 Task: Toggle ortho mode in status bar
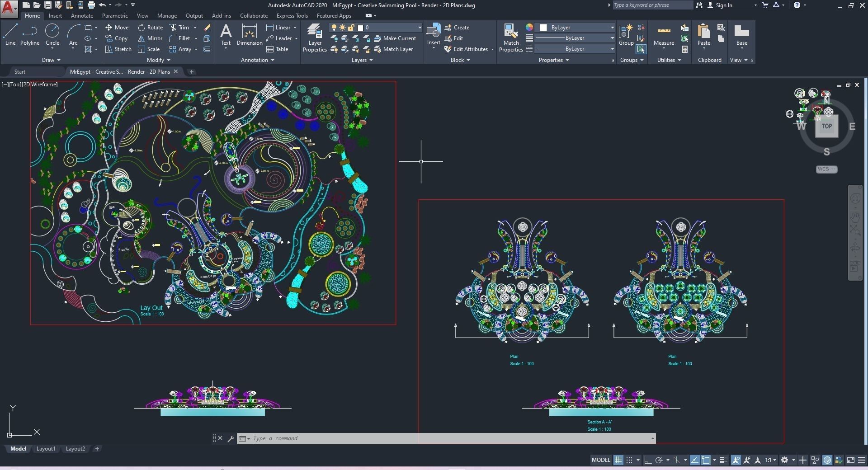(x=647, y=460)
